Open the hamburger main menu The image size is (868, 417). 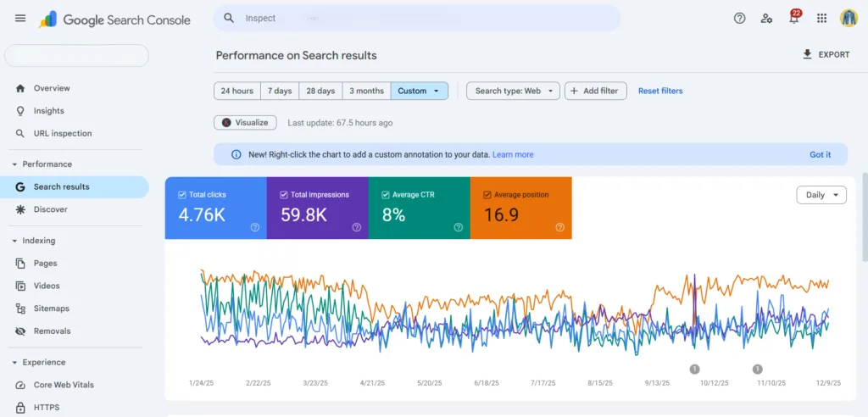[x=20, y=19]
